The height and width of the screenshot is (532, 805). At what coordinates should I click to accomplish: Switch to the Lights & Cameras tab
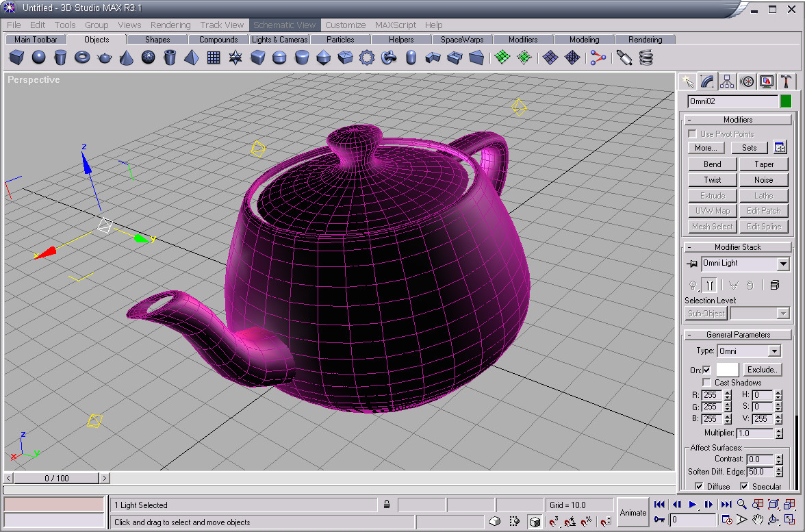pyautogui.click(x=280, y=40)
